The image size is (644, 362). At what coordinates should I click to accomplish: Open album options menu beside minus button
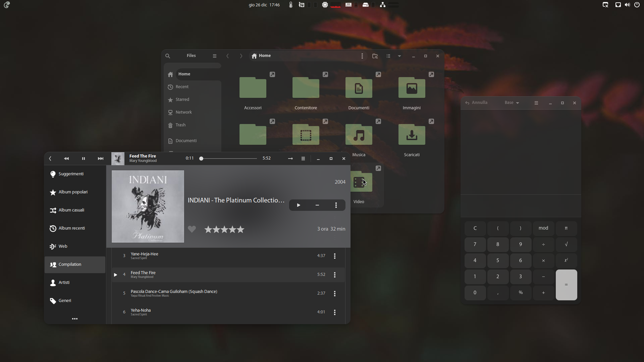click(x=336, y=205)
